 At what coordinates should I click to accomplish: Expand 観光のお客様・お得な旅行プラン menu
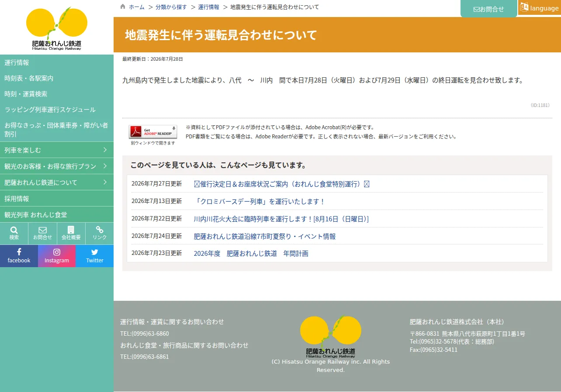coord(57,166)
